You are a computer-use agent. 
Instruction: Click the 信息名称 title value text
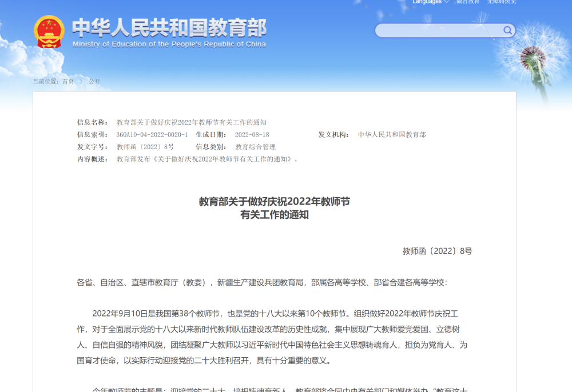(191, 122)
